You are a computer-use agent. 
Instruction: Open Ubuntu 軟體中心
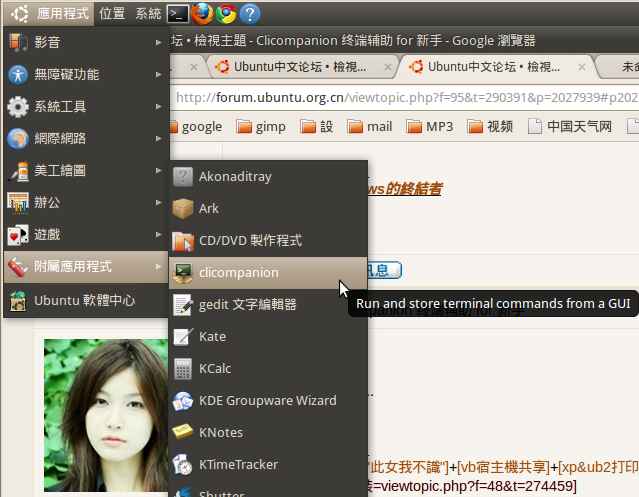pos(86,301)
